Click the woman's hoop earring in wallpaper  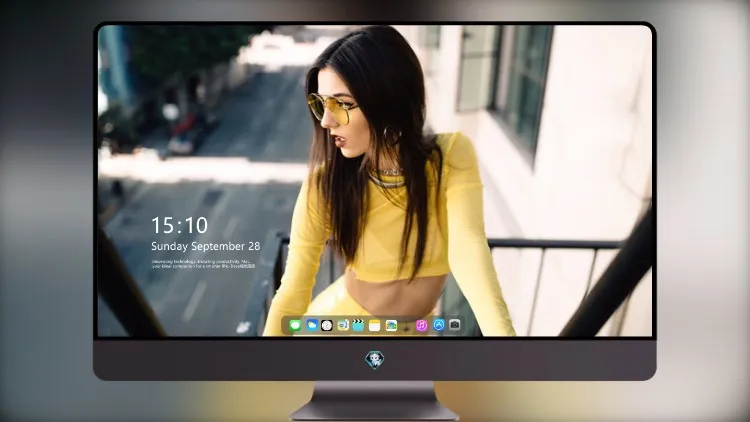[x=390, y=135]
